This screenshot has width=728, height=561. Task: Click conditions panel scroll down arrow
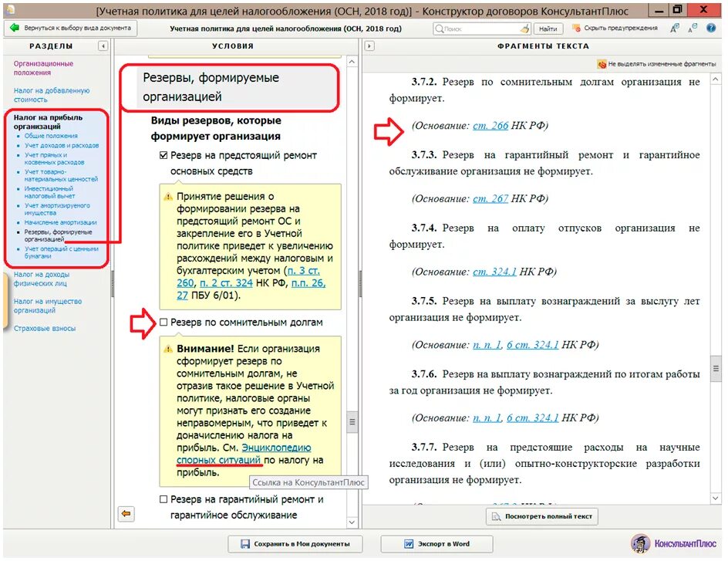click(x=352, y=522)
